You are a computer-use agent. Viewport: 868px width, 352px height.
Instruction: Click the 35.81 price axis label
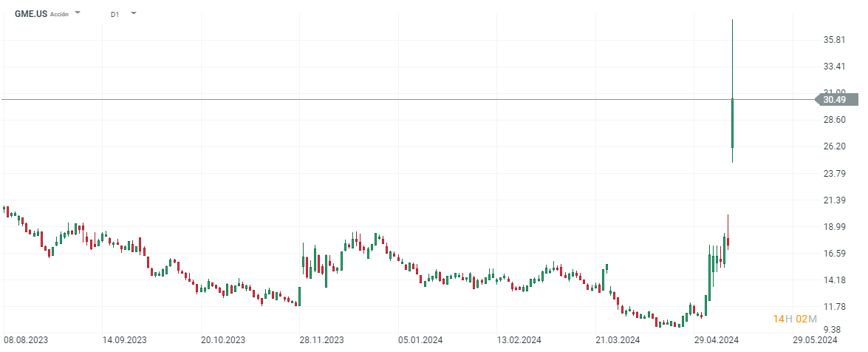(x=834, y=40)
